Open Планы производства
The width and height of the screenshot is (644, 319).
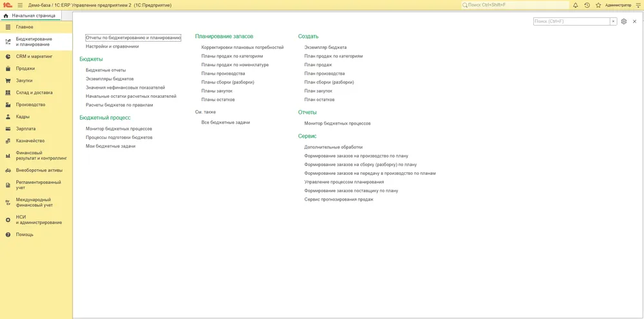coord(223,73)
